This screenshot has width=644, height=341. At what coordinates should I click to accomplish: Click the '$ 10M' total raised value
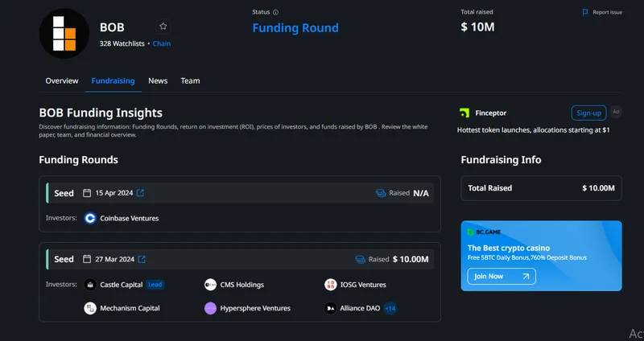(477, 27)
